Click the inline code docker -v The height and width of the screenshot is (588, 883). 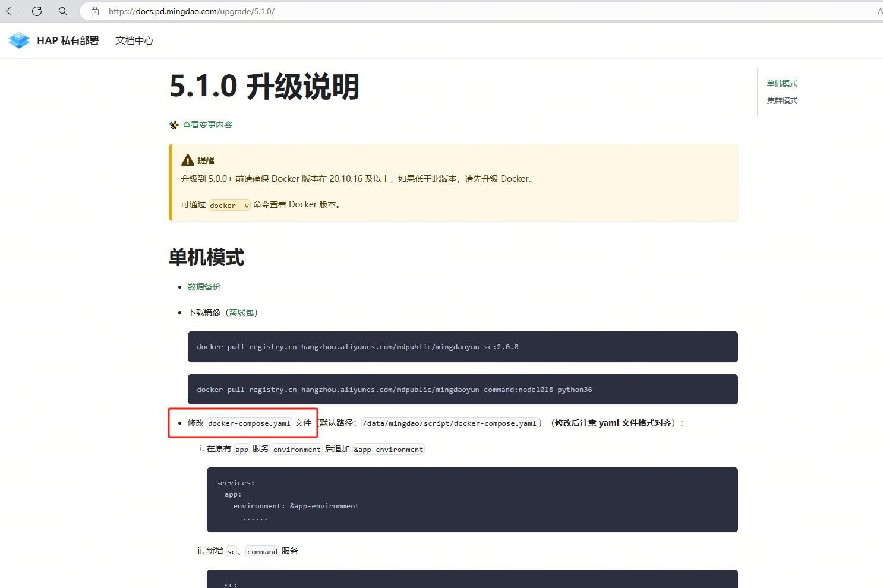[x=229, y=205]
